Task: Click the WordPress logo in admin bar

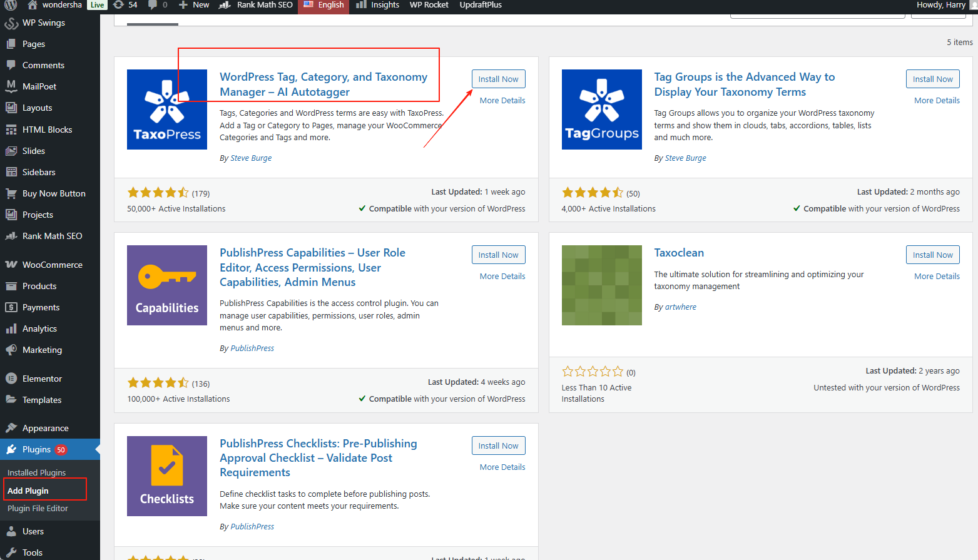Action: coord(10,5)
